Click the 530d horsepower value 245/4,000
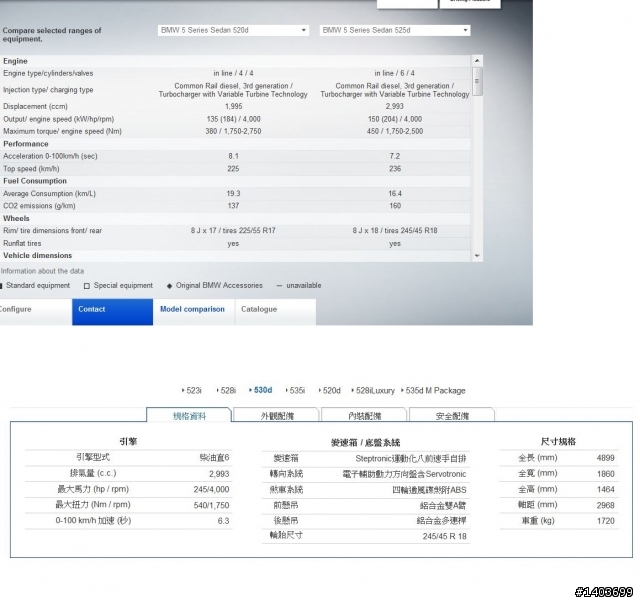 pyautogui.click(x=211, y=489)
